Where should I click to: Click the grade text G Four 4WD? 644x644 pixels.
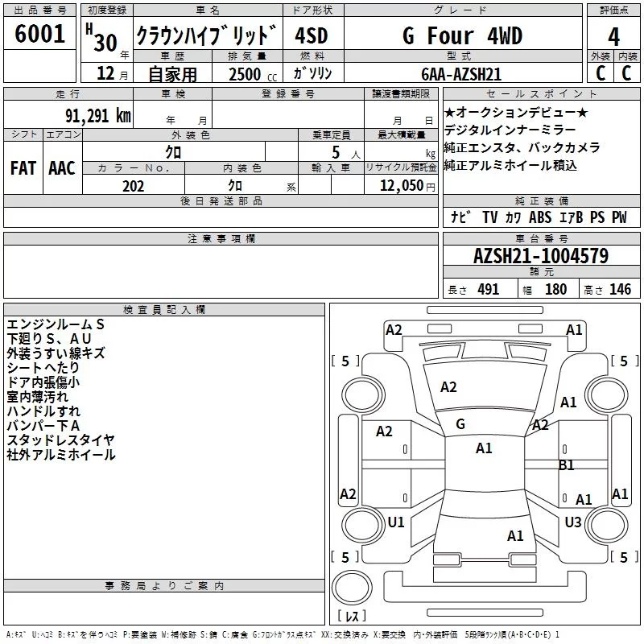pyautogui.click(x=462, y=36)
